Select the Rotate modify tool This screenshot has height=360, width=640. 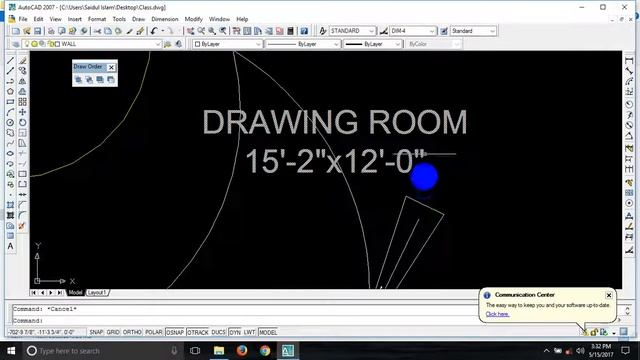click(x=22, y=122)
